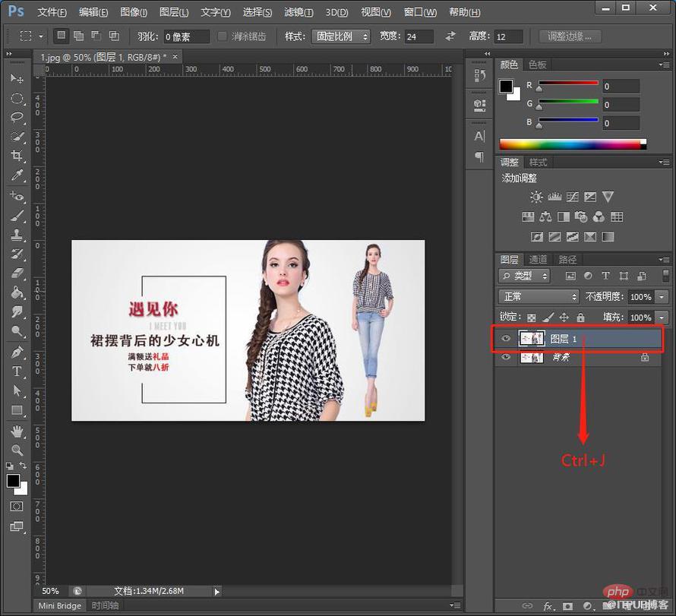Open the Mini Bridge panel tab
The image size is (676, 616).
tap(59, 605)
